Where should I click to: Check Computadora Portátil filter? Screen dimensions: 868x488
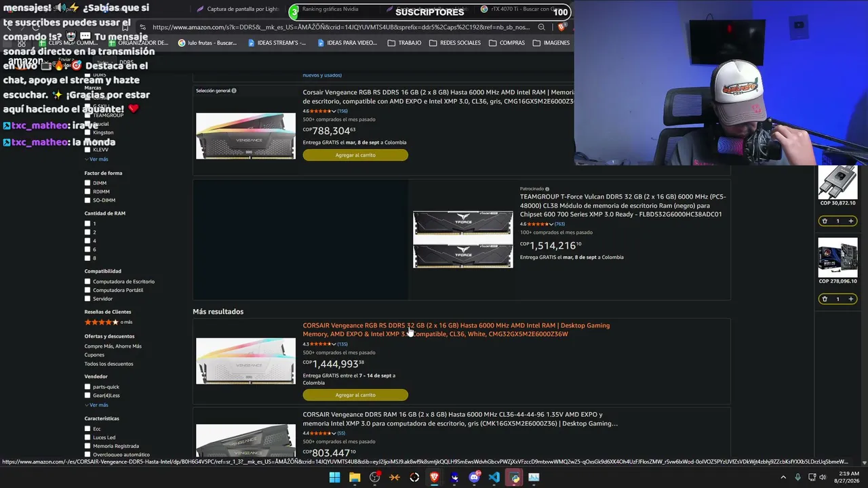coord(87,290)
